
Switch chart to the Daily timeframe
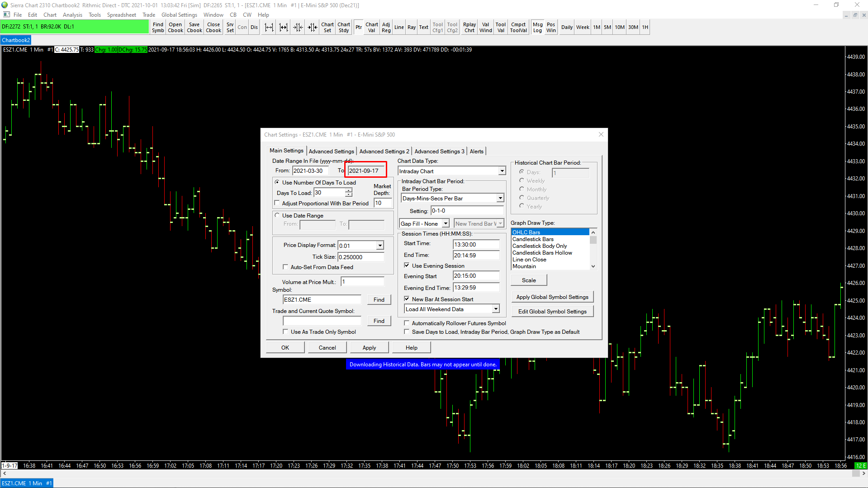567,28
